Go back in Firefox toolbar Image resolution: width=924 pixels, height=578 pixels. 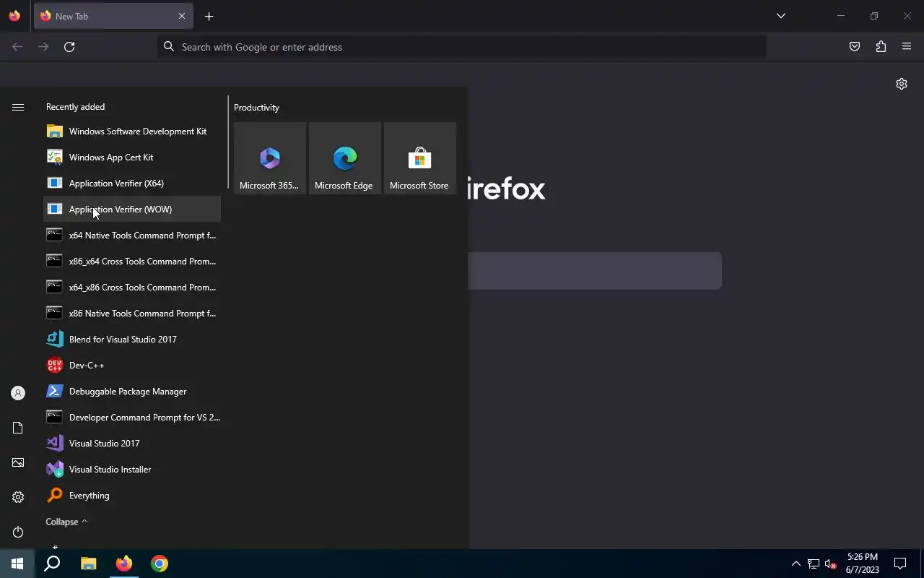pos(17,47)
